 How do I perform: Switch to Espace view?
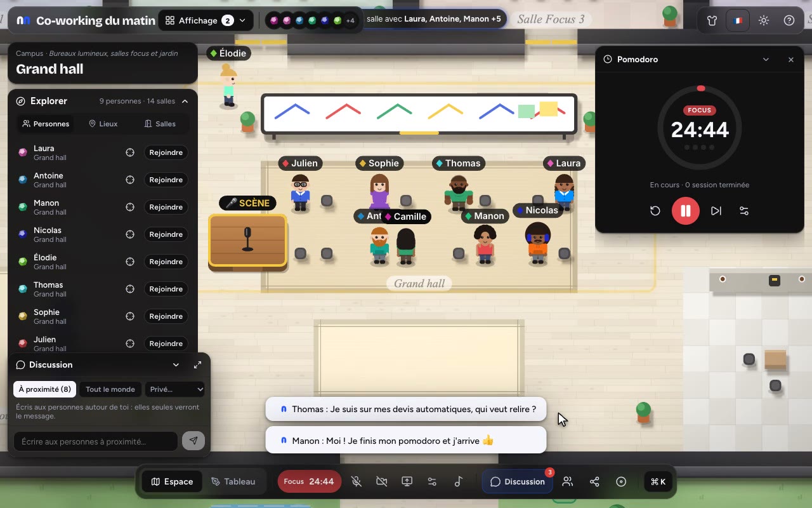[x=172, y=481]
